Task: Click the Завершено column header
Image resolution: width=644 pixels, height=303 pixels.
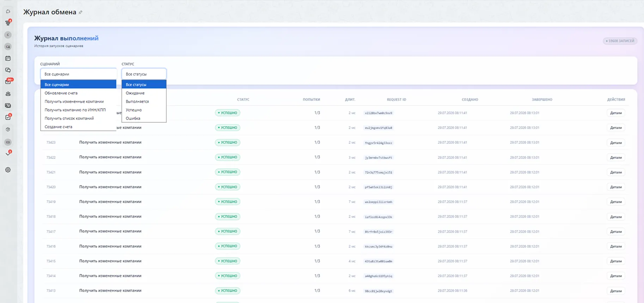Action: pos(542,100)
